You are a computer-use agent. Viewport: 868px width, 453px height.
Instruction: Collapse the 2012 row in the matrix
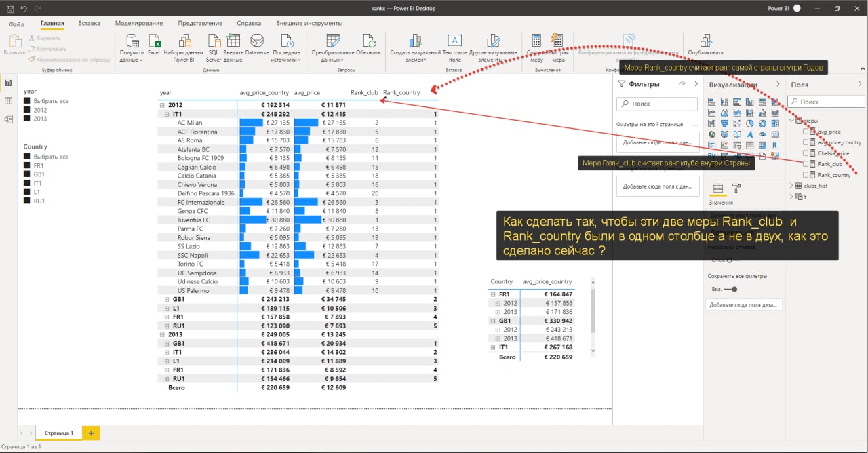(x=162, y=105)
